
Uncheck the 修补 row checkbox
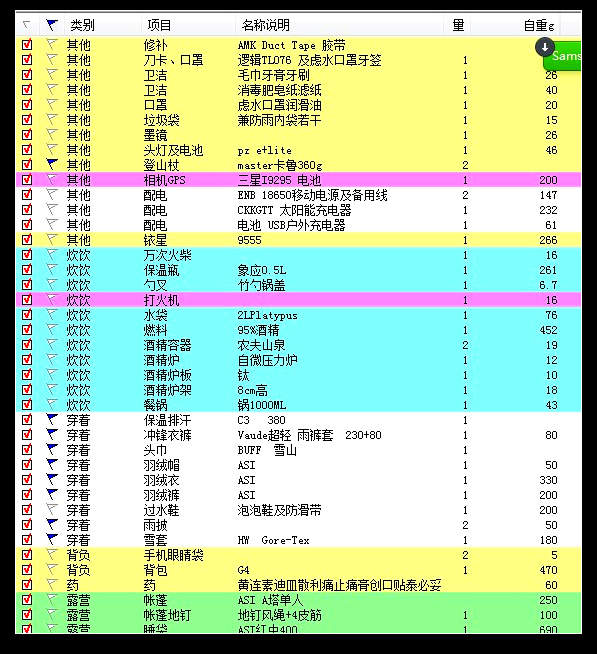27,45
